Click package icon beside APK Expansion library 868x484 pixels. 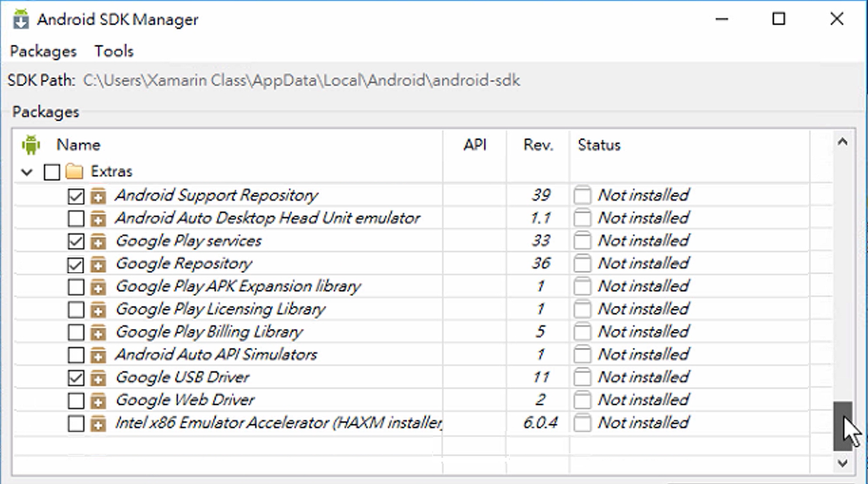[98, 287]
